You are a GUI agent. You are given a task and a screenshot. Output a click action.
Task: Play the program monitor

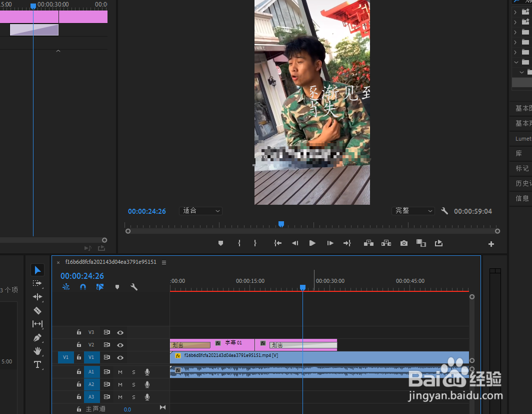[312, 243]
